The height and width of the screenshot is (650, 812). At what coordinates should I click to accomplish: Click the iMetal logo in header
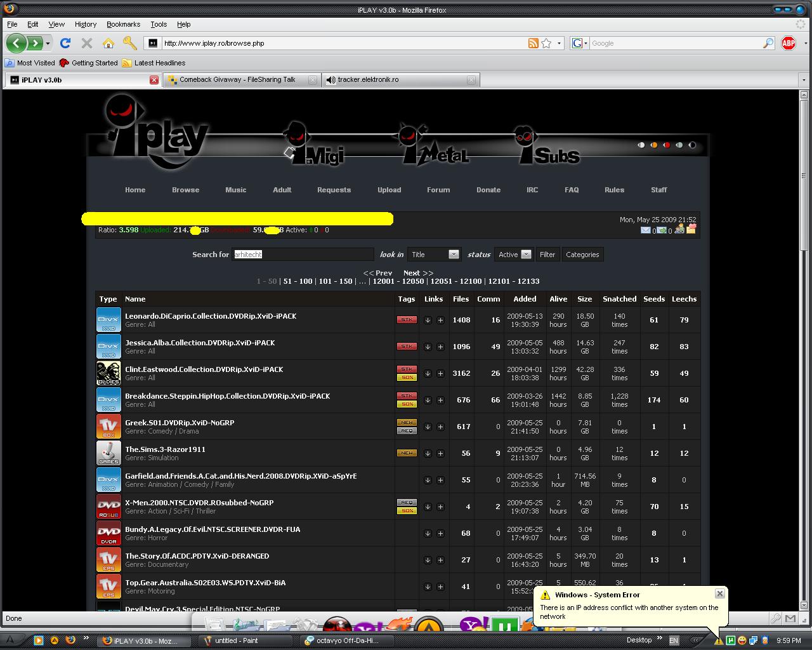point(433,145)
